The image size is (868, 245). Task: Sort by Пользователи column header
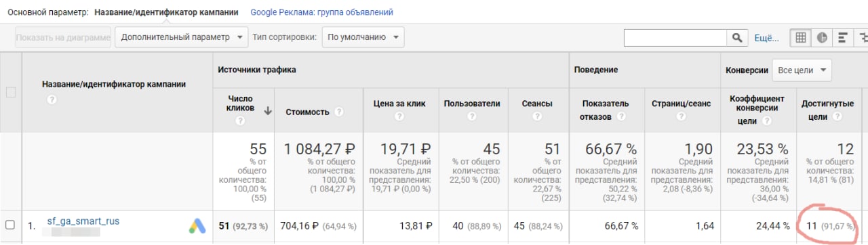click(x=472, y=104)
